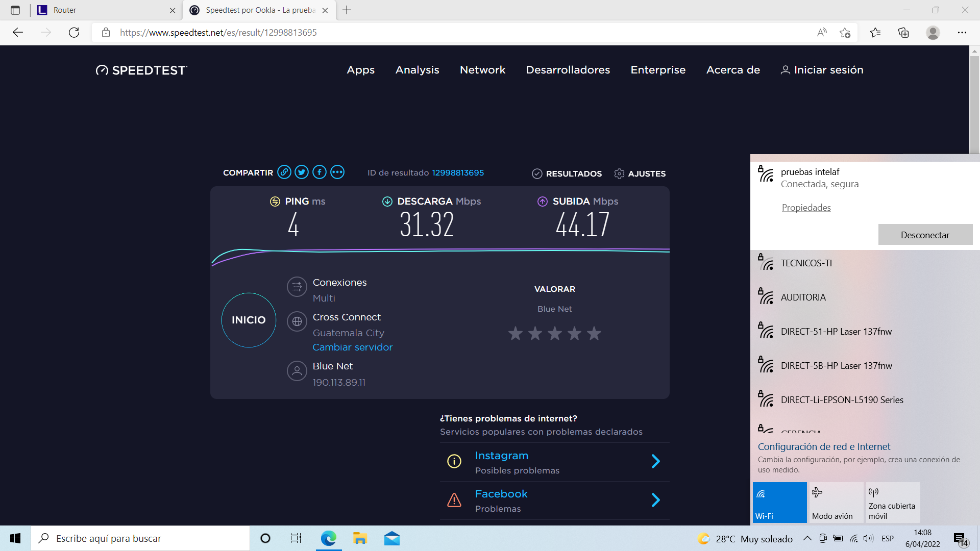Click the browser refresh icon

tap(74, 33)
